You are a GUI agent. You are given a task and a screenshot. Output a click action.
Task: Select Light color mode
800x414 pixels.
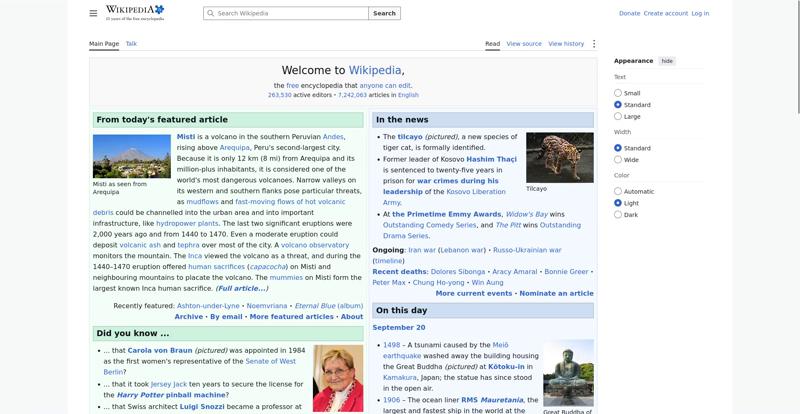tap(618, 203)
